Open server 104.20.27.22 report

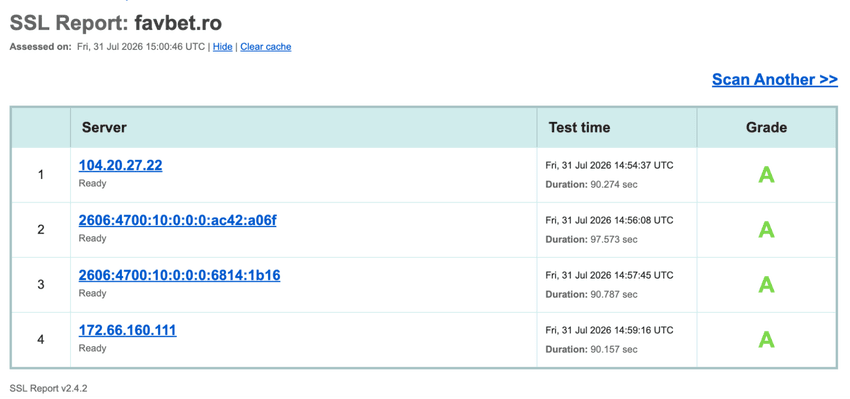click(x=120, y=165)
